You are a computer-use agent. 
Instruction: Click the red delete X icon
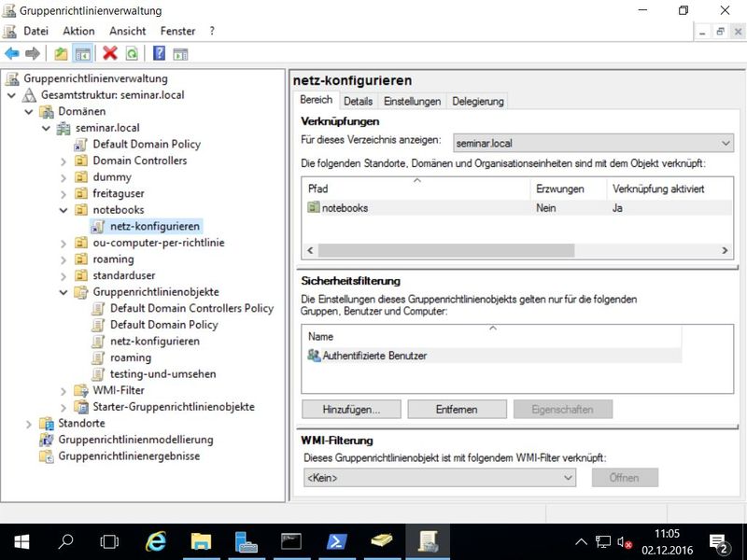110,54
